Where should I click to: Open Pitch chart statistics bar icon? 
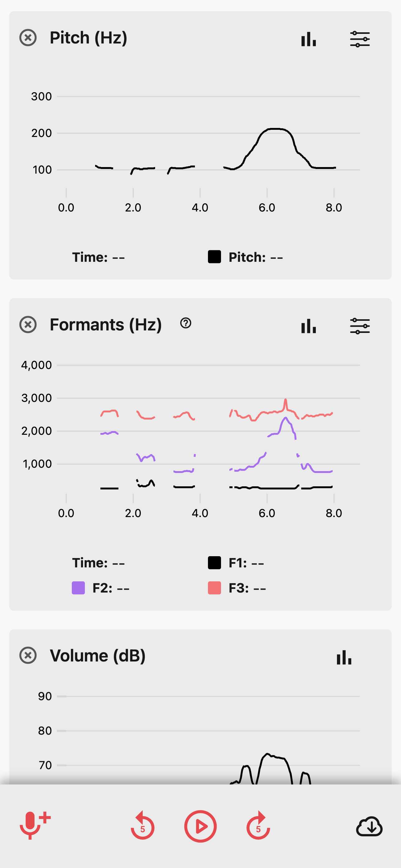309,39
